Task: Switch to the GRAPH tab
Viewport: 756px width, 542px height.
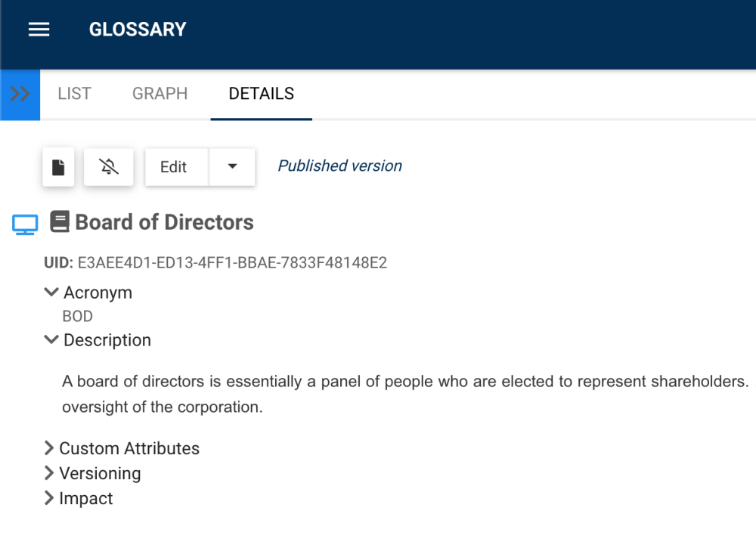Action: [x=160, y=94]
